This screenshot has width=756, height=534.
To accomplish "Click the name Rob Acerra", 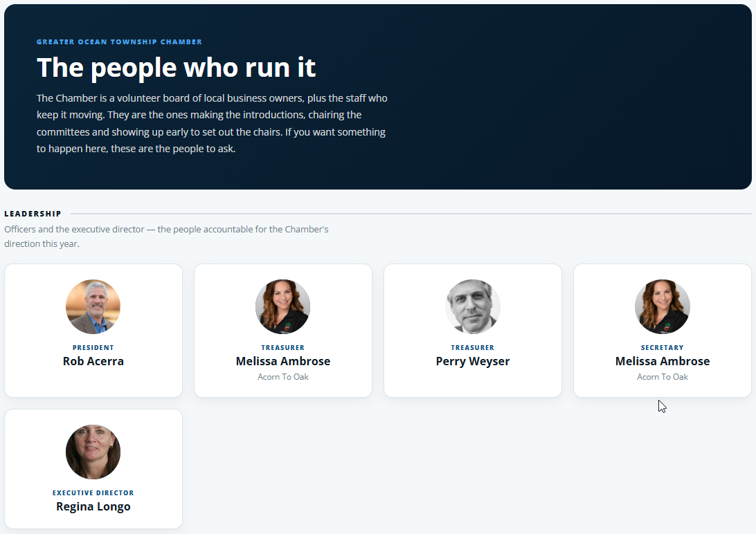I will click(93, 361).
